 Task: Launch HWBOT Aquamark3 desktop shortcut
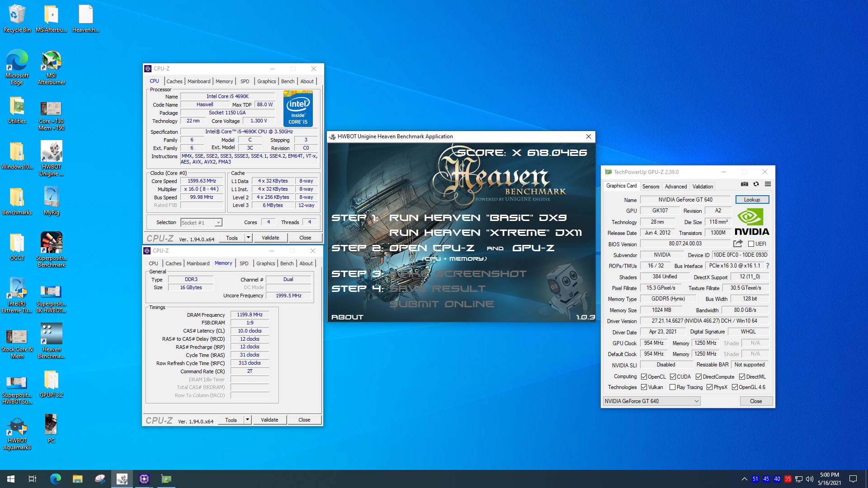(x=17, y=433)
